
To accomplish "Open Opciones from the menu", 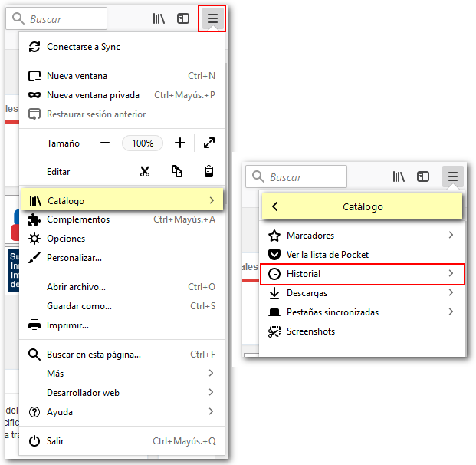I will click(66, 239).
